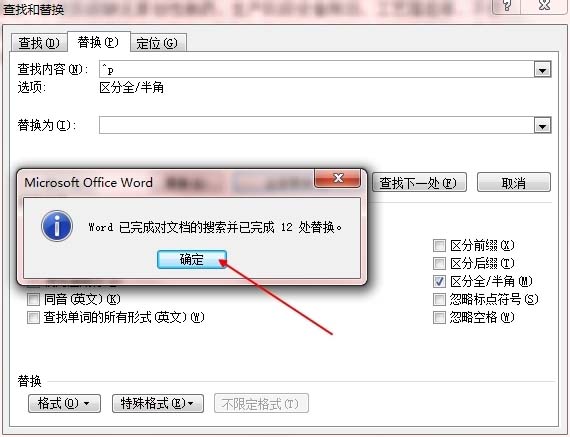570x437 pixels.
Task: Close the Microsoft Office Word message box
Action: (x=338, y=178)
